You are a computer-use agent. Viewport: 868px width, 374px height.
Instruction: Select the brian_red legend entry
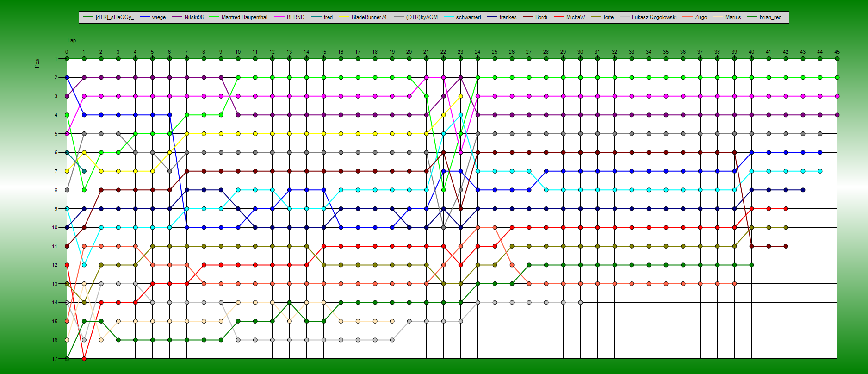tap(764, 17)
